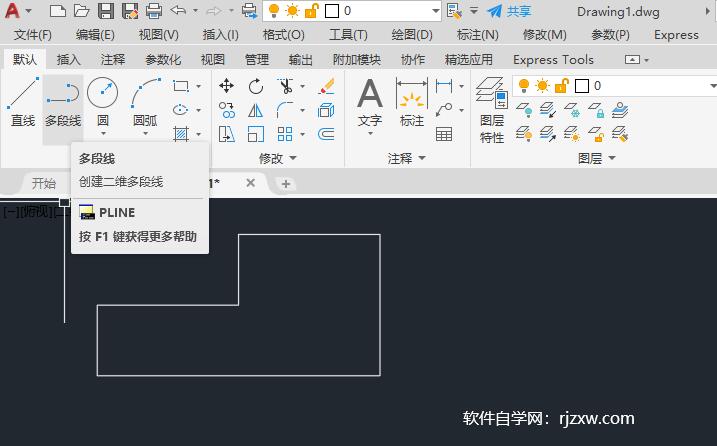Open the Draw (绘图) menu
Screen dimensions: 717x446
click(x=412, y=35)
